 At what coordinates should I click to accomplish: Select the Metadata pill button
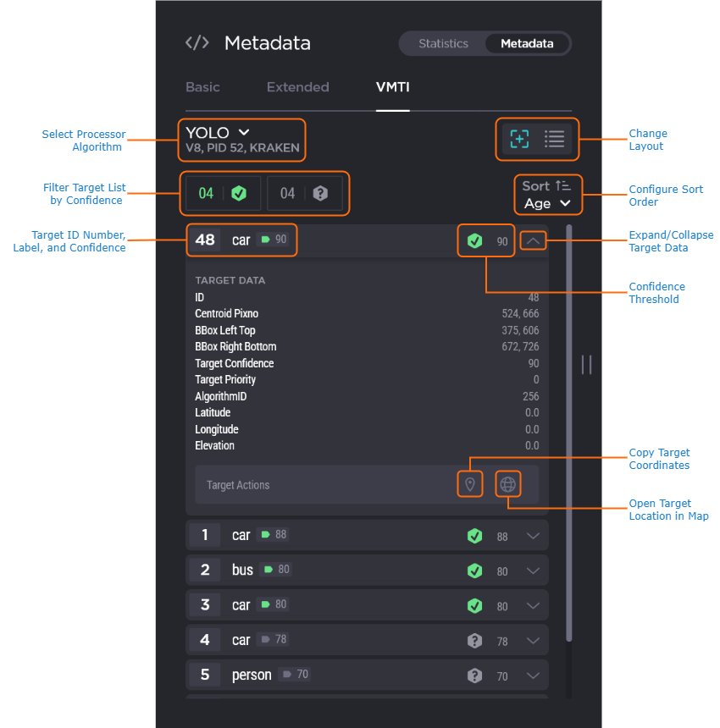(x=527, y=43)
